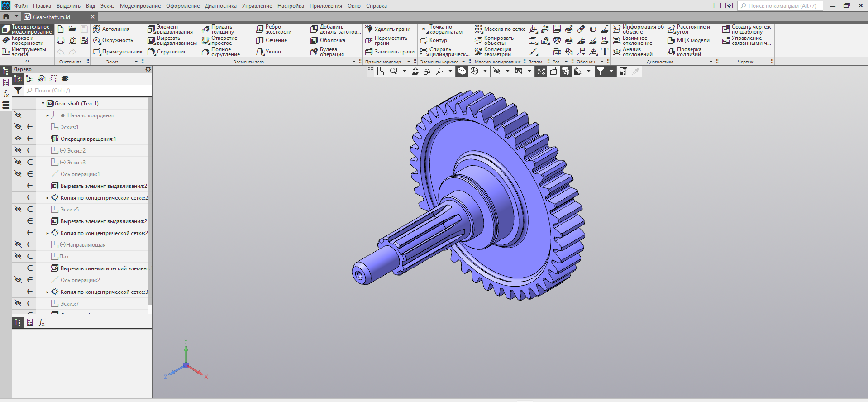Open Эскиз panel dropdown arrow
The width and height of the screenshot is (868, 402).
[136, 62]
